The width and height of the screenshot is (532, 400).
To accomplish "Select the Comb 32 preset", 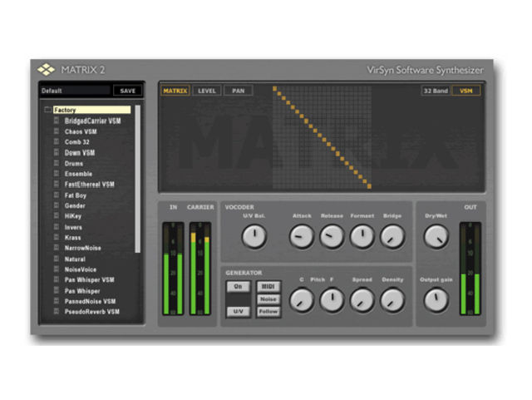I will [77, 142].
